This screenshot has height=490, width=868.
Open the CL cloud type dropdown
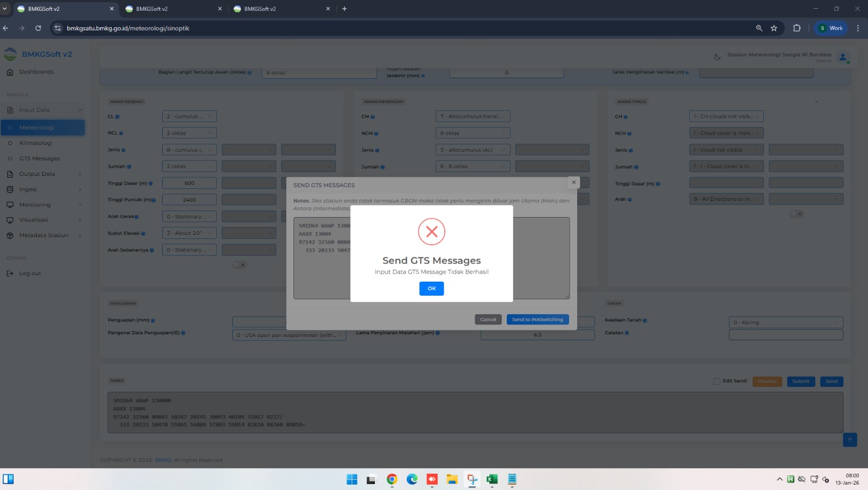tap(189, 117)
